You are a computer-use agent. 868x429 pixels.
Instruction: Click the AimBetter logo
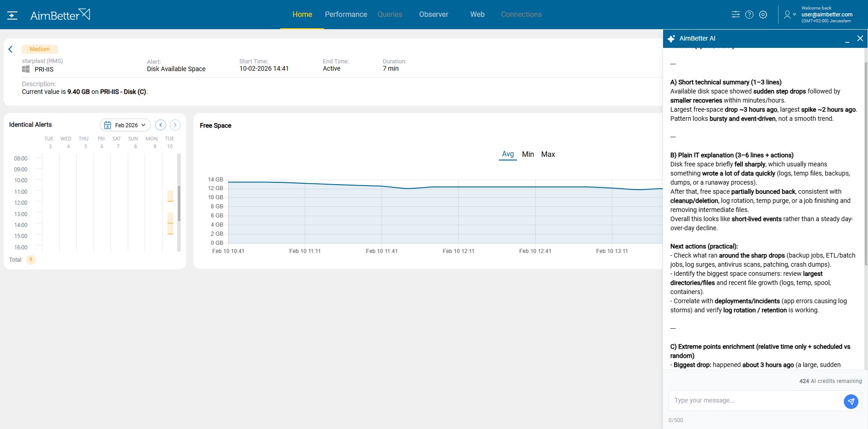[60, 15]
